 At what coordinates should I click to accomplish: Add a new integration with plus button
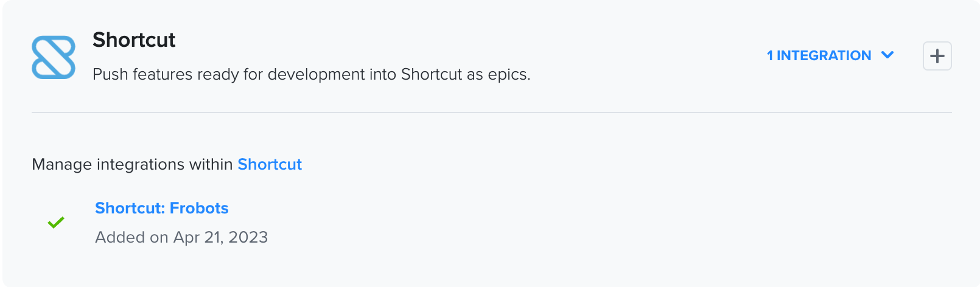(x=937, y=56)
